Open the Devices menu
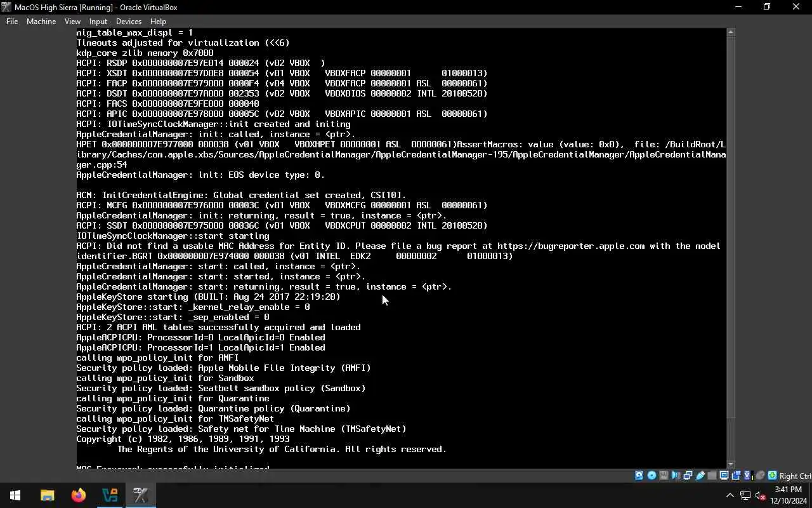Image resolution: width=812 pixels, height=508 pixels. 128,21
